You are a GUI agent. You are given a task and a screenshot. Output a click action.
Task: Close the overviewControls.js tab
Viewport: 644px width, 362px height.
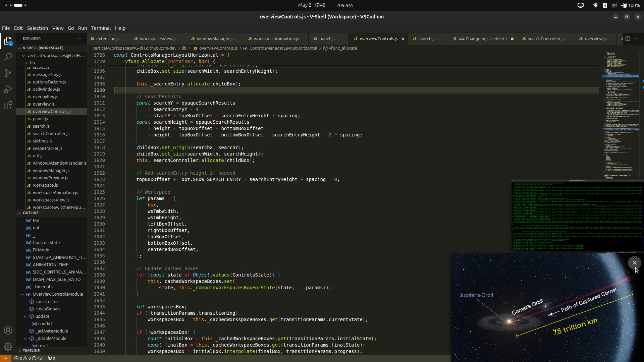pyautogui.click(x=403, y=39)
